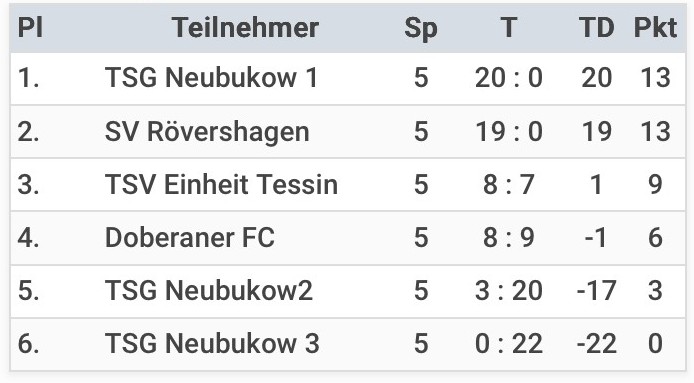Click the Teilnehmer column header

coord(245,27)
